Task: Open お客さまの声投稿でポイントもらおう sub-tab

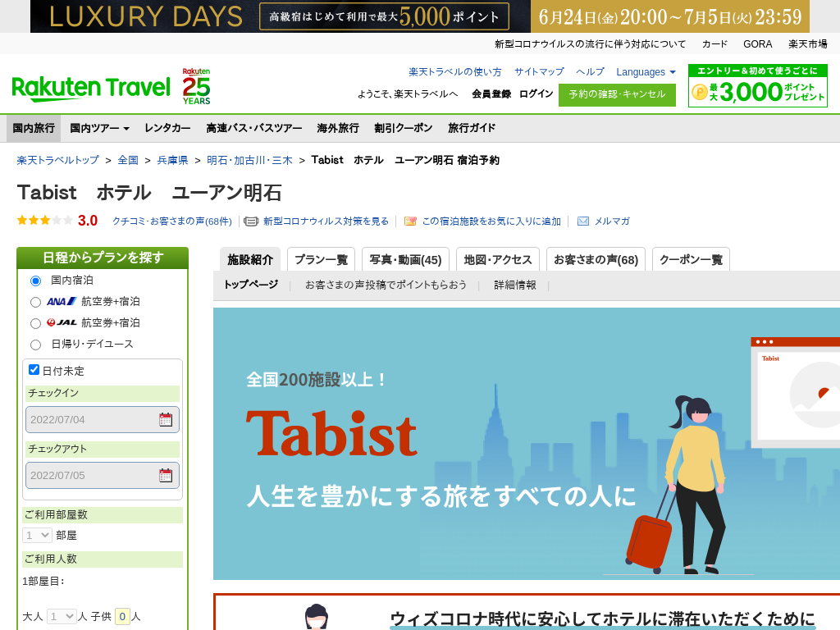Action: coord(386,285)
